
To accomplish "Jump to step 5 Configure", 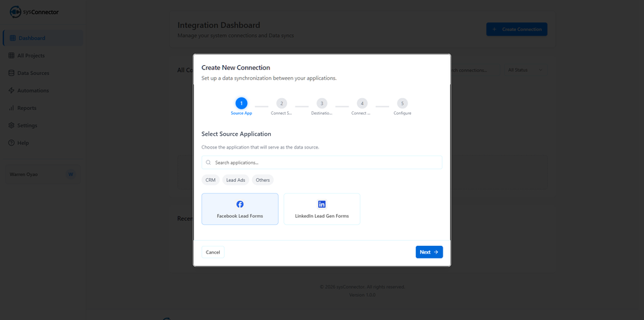I will (402, 104).
